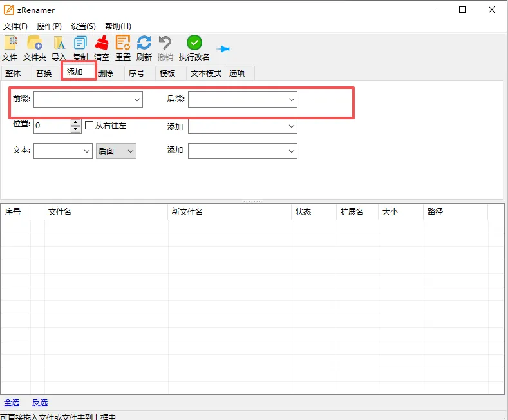Switch to the 整体 tab
Image resolution: width=508 pixels, height=420 pixels.
coord(16,73)
